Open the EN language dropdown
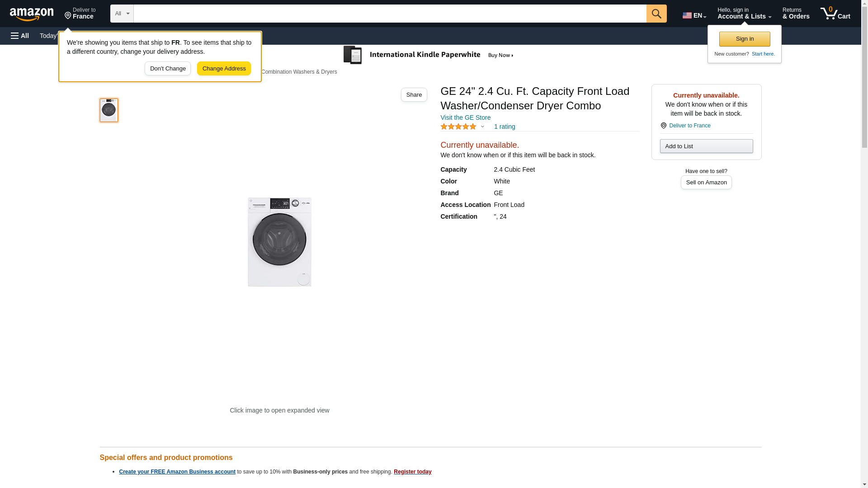This screenshot has height=488, width=868. pyautogui.click(x=694, y=15)
